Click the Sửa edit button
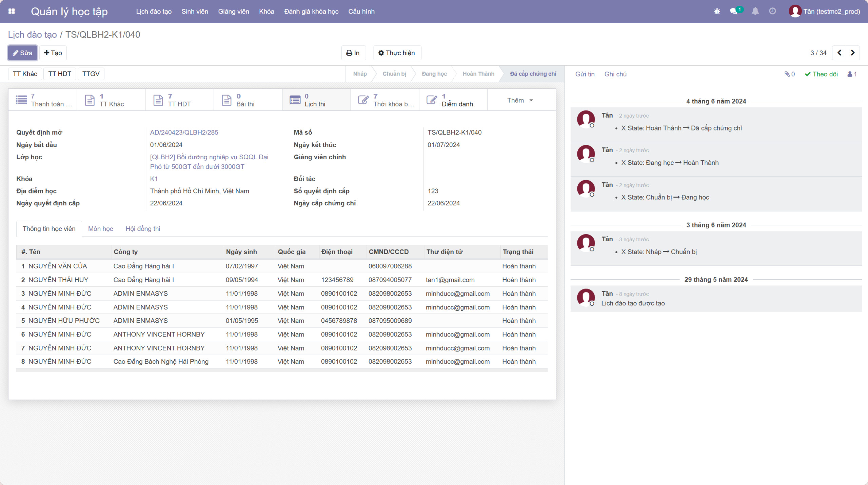 [x=22, y=53]
